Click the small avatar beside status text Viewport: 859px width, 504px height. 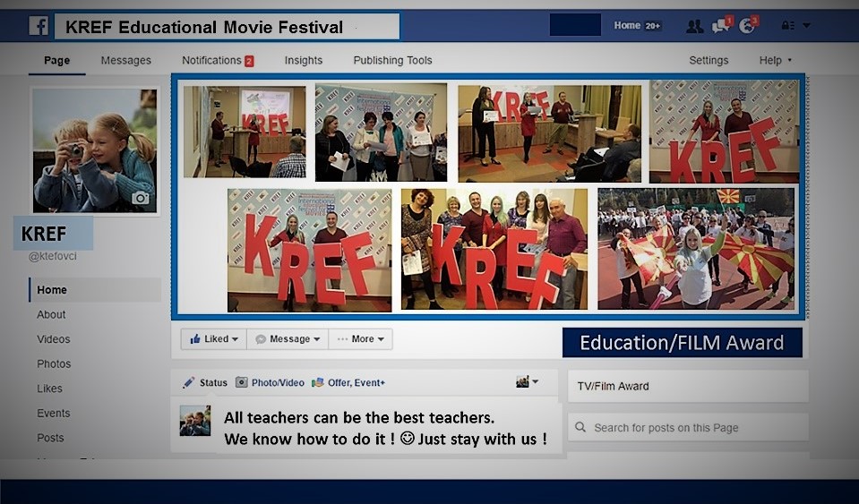[195, 421]
